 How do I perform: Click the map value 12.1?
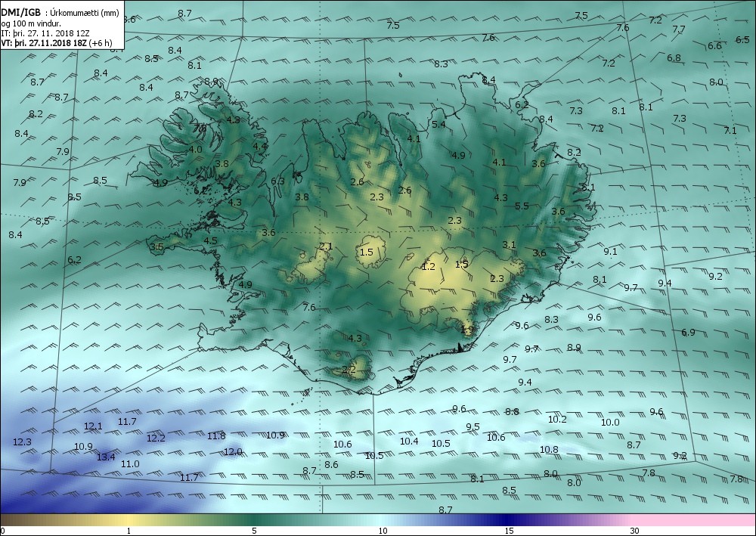[x=93, y=426]
